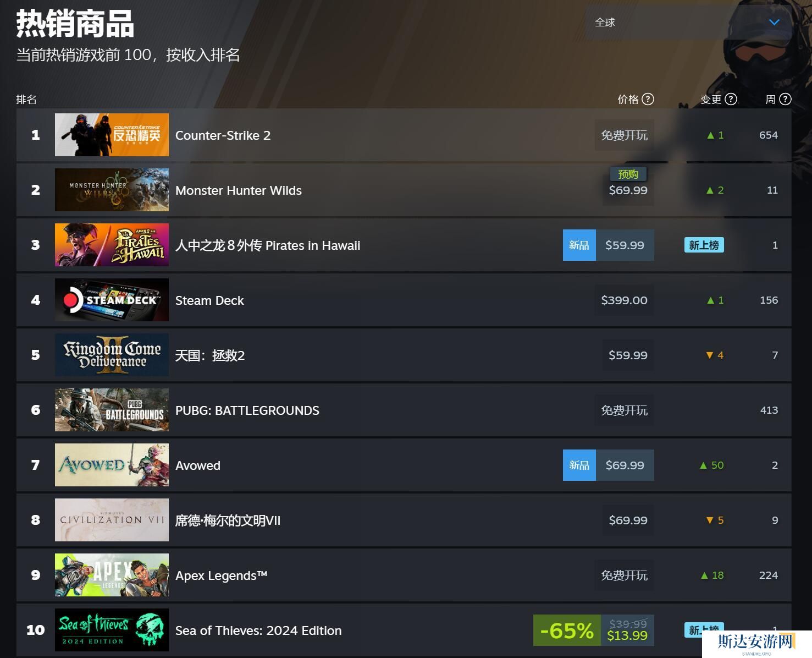Click the Avowed game capsule image
Image resolution: width=812 pixels, height=658 pixels.
[112, 465]
